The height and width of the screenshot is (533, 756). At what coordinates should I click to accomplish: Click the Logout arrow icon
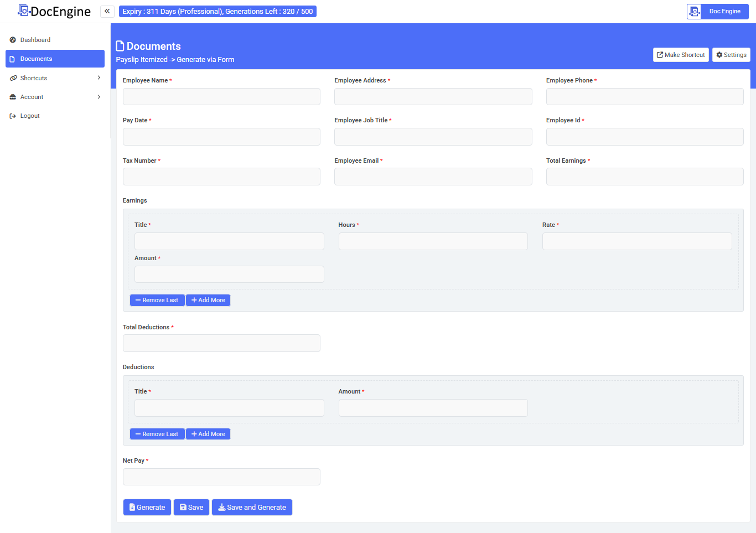click(x=13, y=116)
